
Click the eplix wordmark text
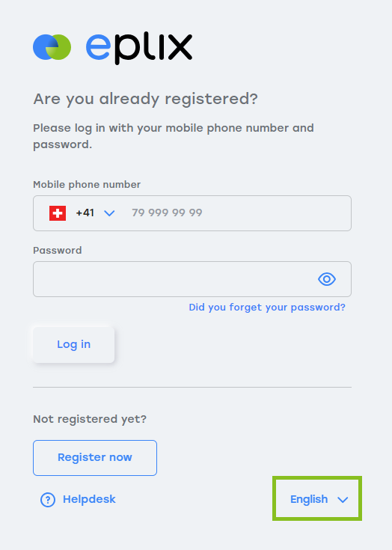click(x=139, y=49)
